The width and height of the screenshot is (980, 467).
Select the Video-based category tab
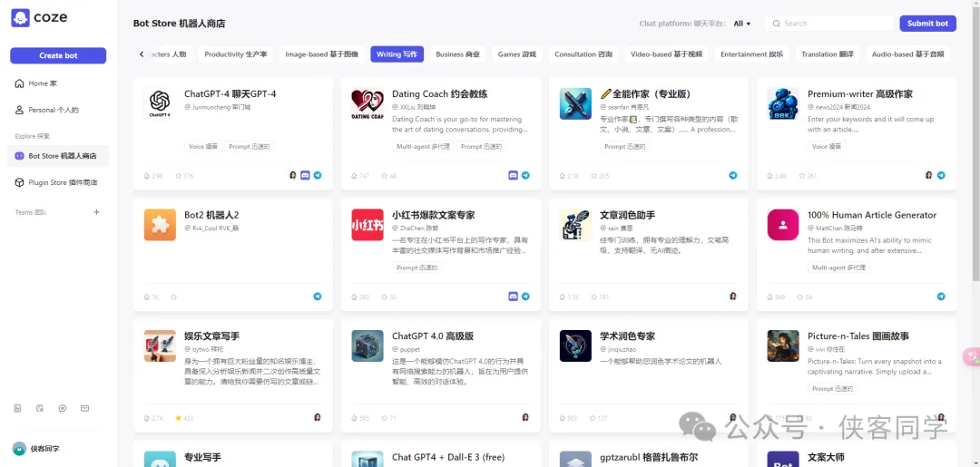(666, 54)
